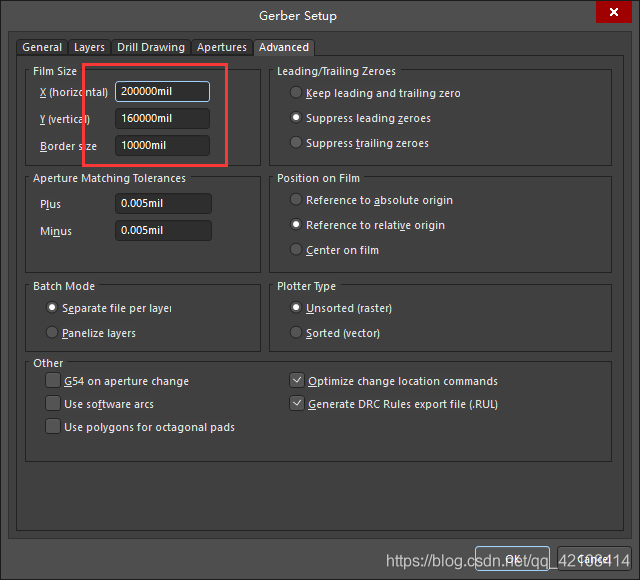Click the Minus tolerance field

(163, 230)
